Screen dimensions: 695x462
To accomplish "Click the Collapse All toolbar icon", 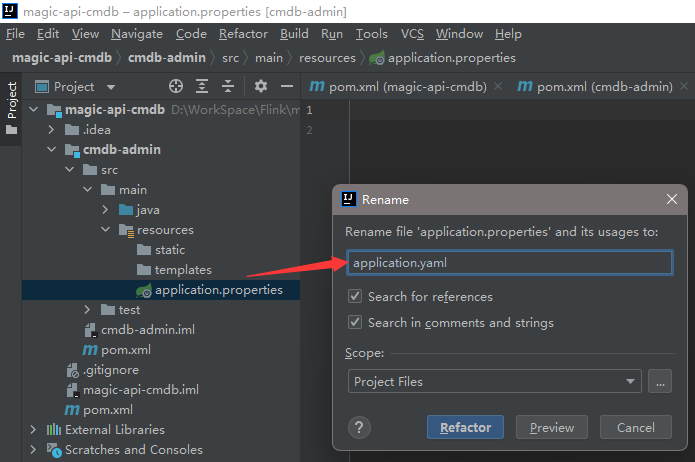I will click(229, 87).
